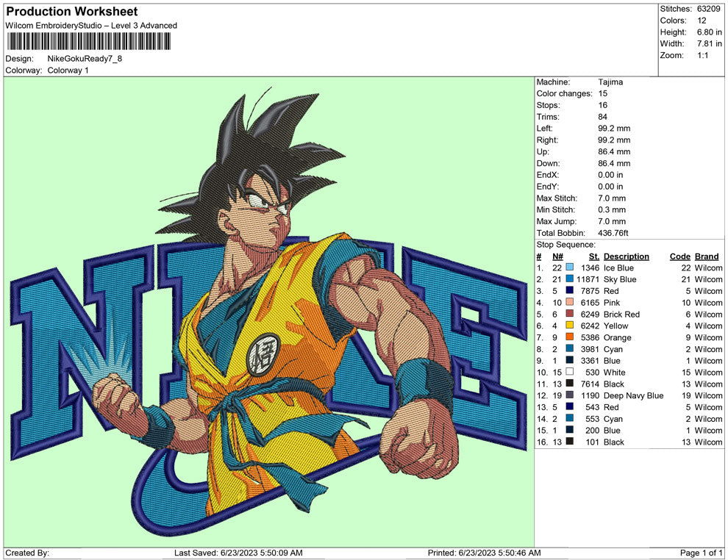
Task: Select the zoom value '1:1'
Action: point(702,55)
